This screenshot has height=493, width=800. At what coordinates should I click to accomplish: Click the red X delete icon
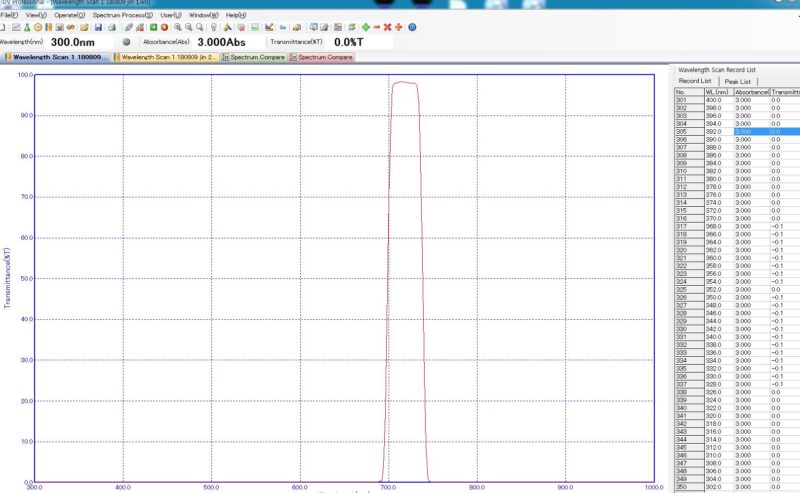pyautogui.click(x=387, y=27)
